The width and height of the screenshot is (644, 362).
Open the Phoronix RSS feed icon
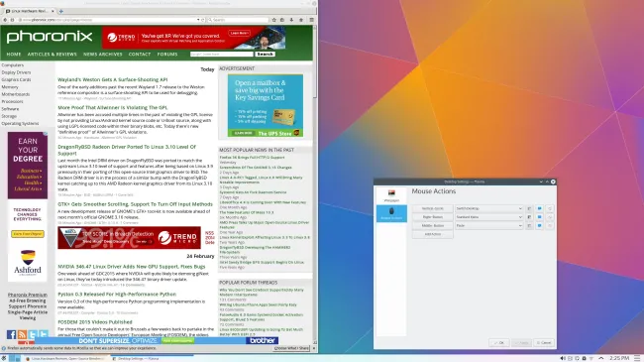(22, 334)
